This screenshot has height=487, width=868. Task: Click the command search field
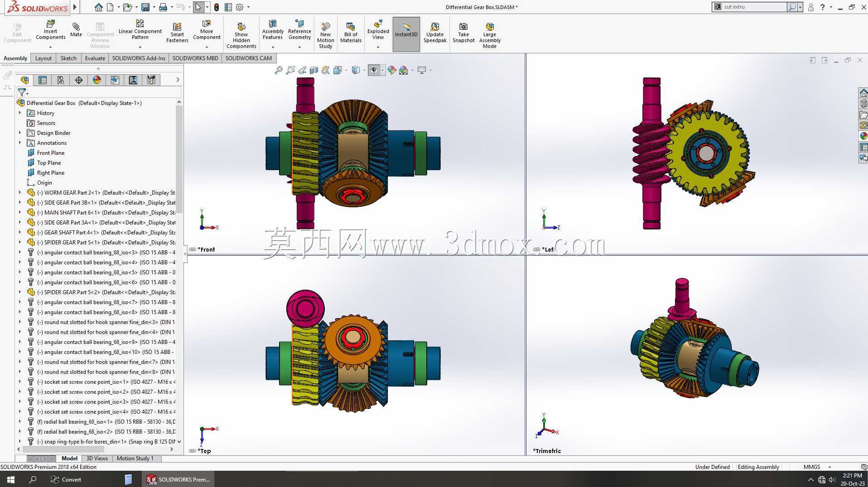[755, 7]
